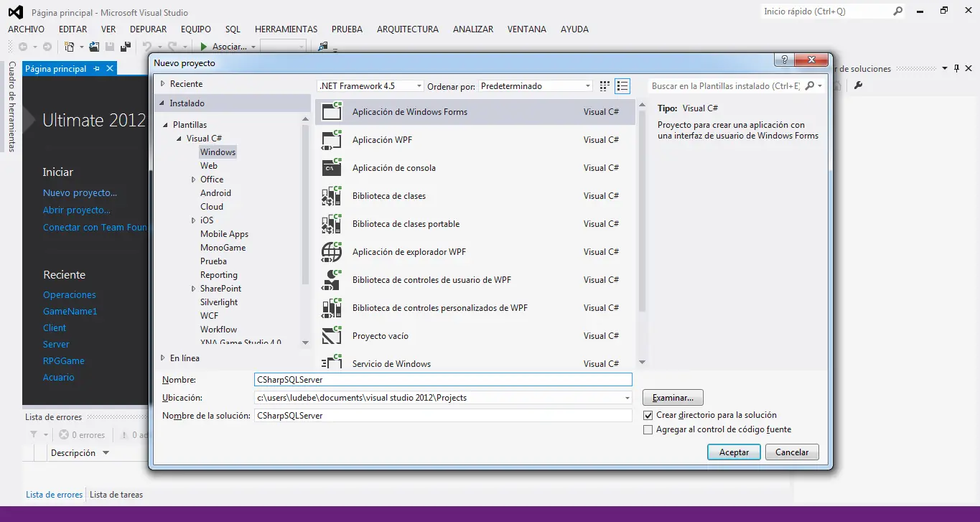The image size is (980, 522).
Task: Click the save toolbar icon
Action: 110,47
